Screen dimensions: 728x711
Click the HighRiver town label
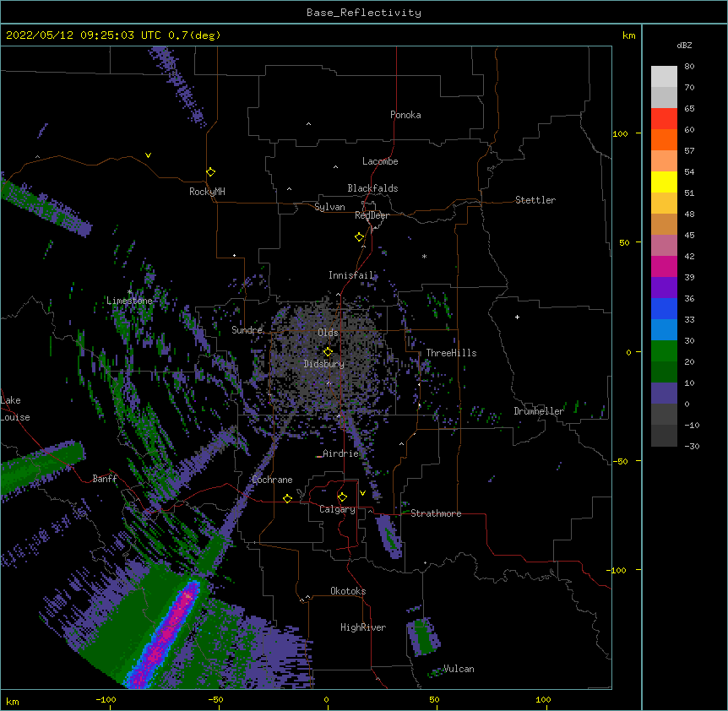tap(363, 627)
